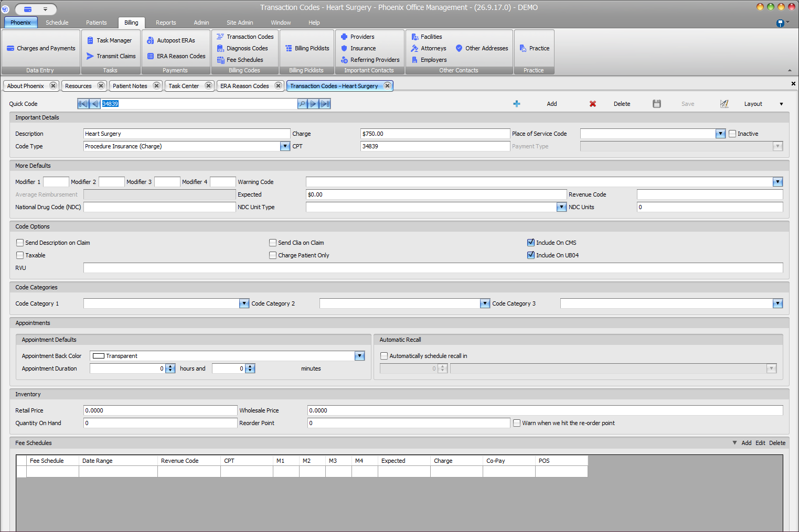Open Facilities
The image size is (799, 532).
point(426,37)
